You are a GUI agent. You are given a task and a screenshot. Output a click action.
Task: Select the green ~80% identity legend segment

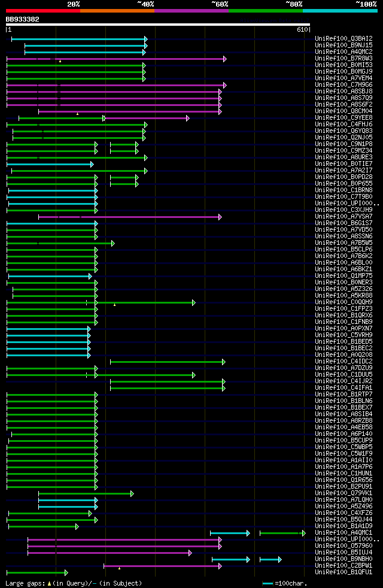click(266, 11)
